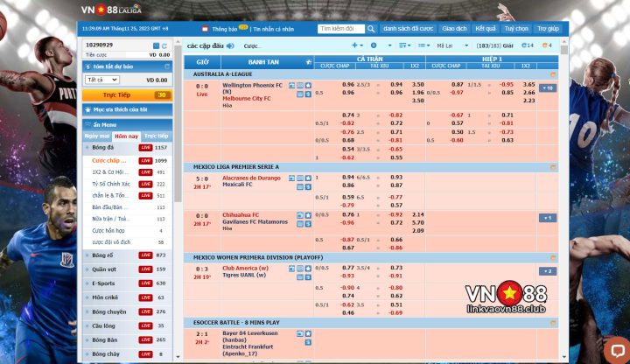Collapse AUSTRALIA A-LEAGUE league section
Screen dimensions: 630x364
[x=553, y=74]
